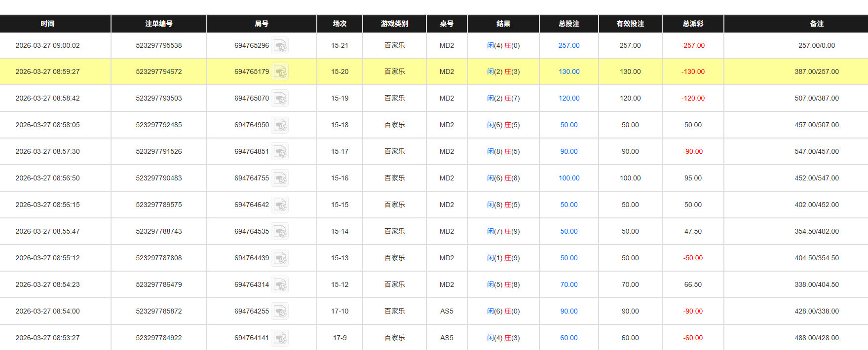This screenshot has height=350, width=868.
Task: Open video replay icon for round 694764141
Action: 280,338
